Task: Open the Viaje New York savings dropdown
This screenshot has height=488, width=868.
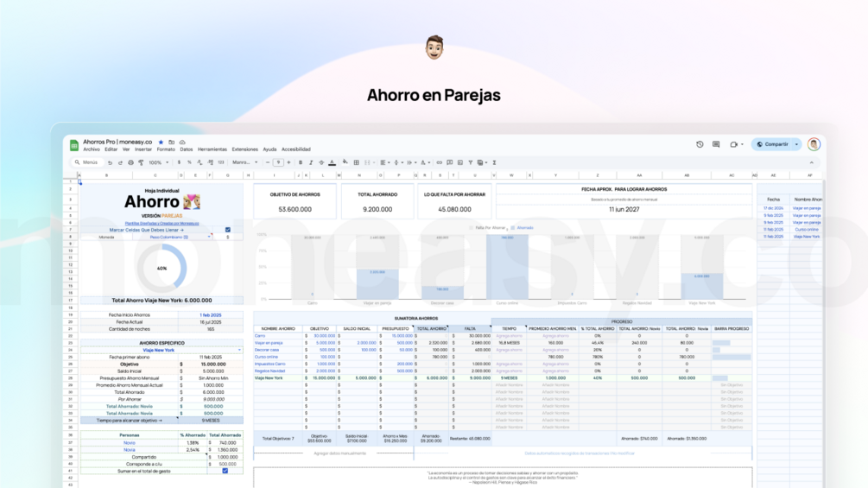Action: (239, 350)
